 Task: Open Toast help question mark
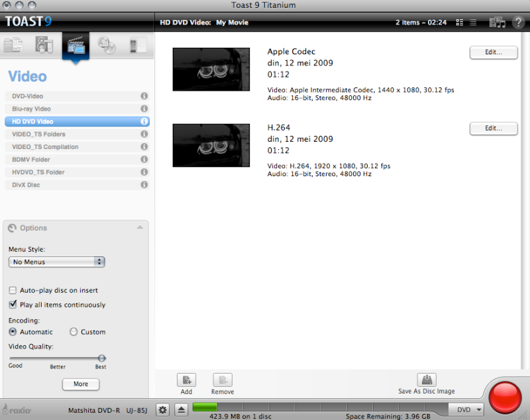[518, 23]
